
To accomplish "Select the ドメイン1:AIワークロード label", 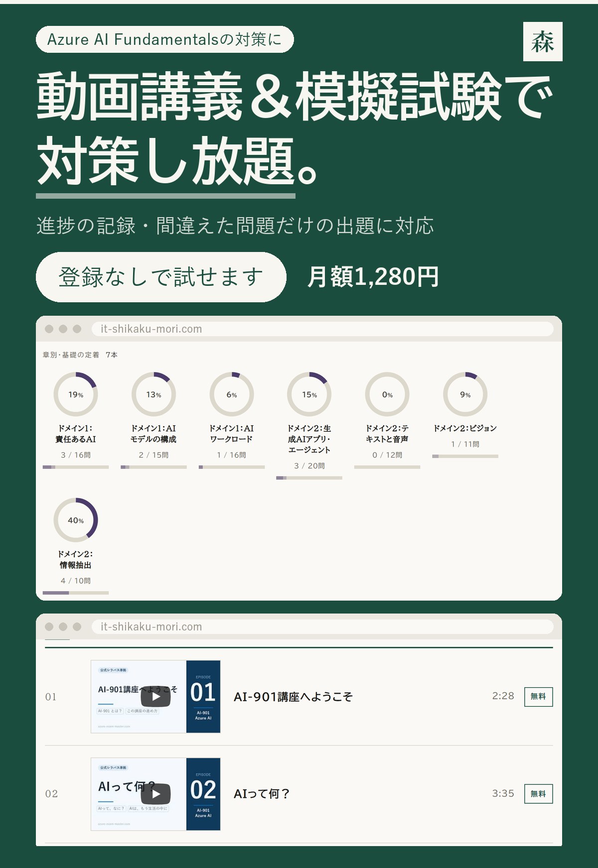I will click(x=232, y=434).
